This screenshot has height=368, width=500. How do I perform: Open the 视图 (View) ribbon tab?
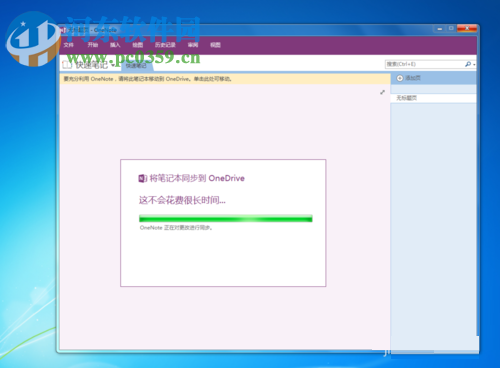[x=215, y=45]
